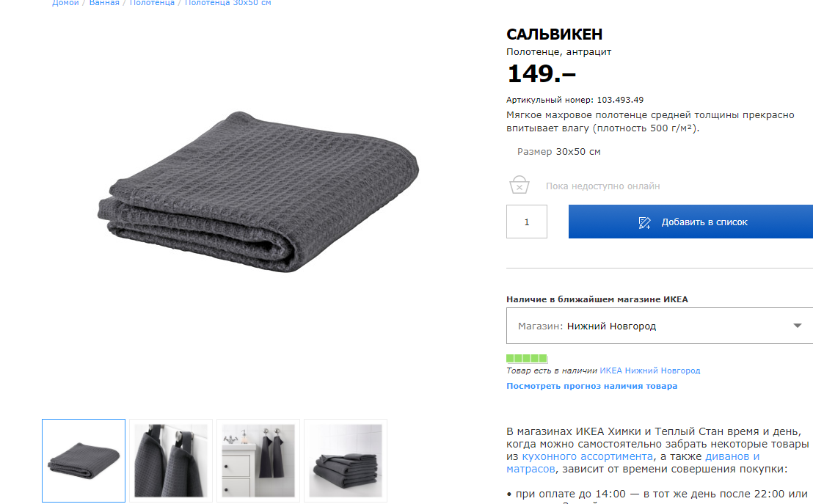813x504 pixels.
Task: Follow the диванов и матрасов link
Action: coord(632,462)
